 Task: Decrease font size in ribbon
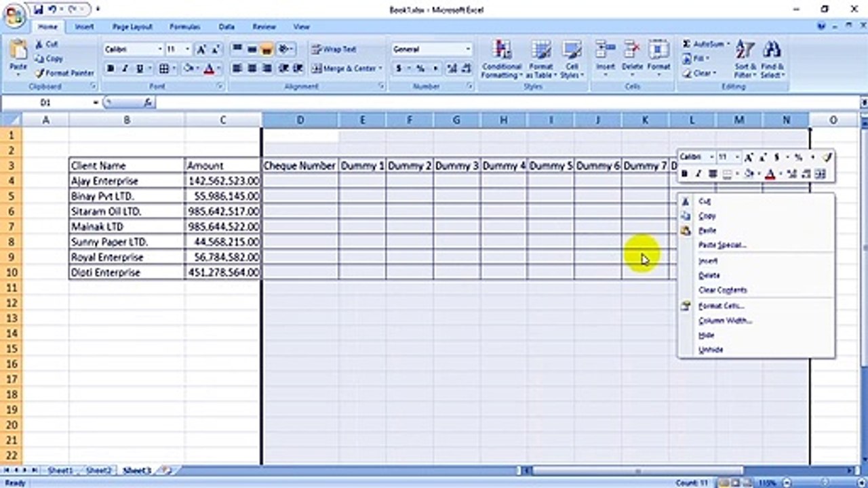(x=216, y=49)
